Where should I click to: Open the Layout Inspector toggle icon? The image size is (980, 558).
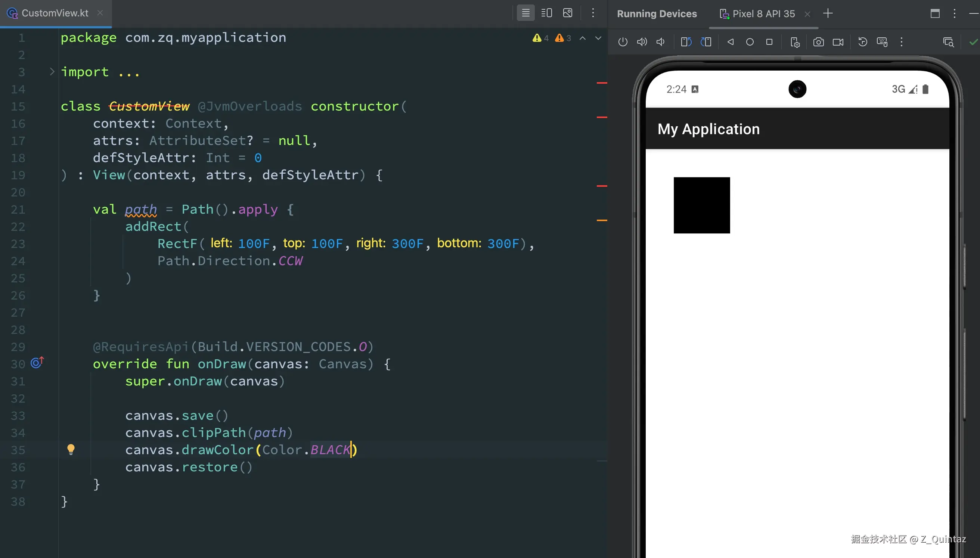coord(948,42)
